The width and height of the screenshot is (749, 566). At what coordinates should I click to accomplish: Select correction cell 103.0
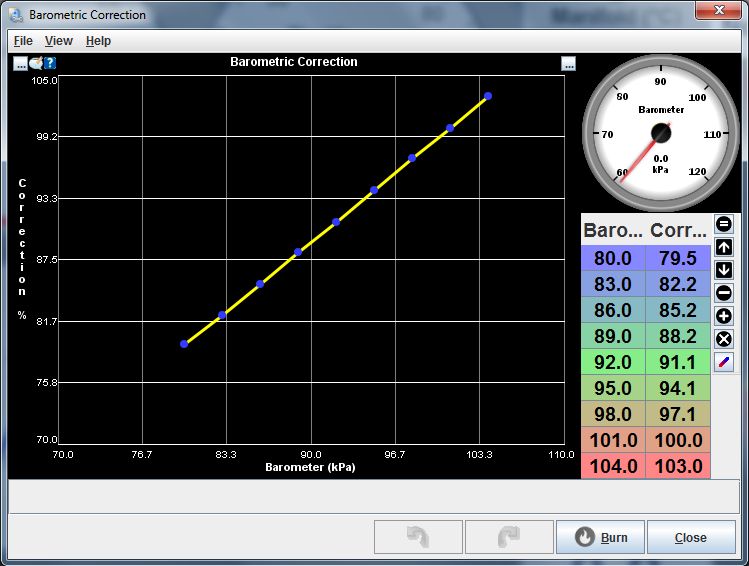point(678,466)
